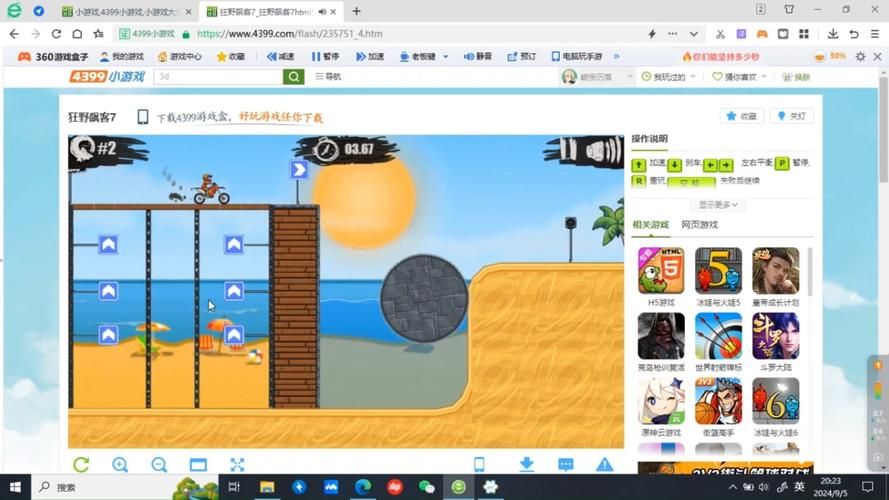Screen dimensions: 889x500
Task: Click 预订 in the game box toolbar
Action: (x=522, y=57)
